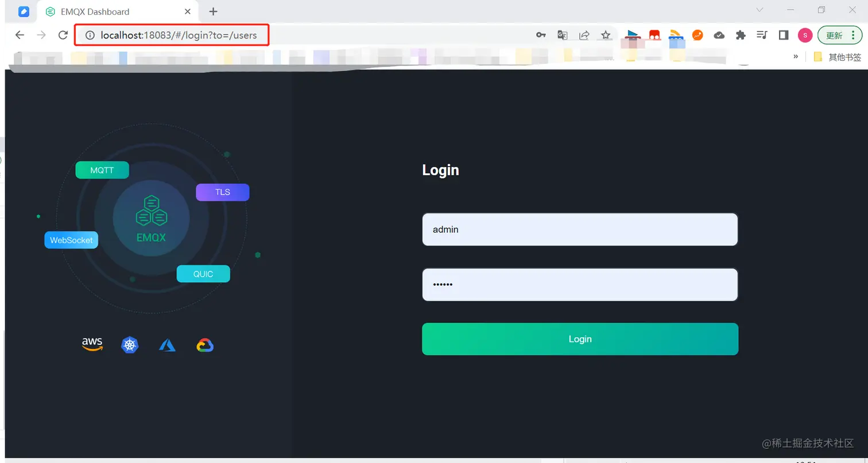Click the Azure logo icon
Image resolution: width=868 pixels, height=463 pixels.
[x=167, y=345]
